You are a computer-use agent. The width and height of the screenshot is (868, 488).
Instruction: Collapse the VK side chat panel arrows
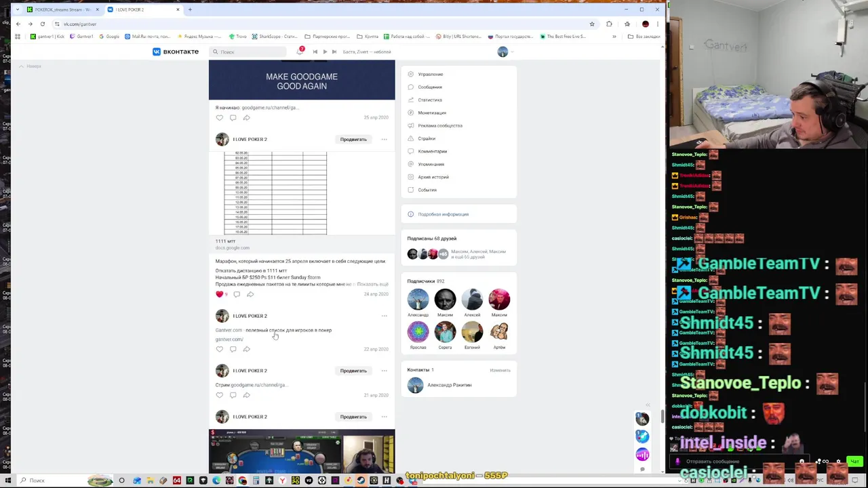648,405
